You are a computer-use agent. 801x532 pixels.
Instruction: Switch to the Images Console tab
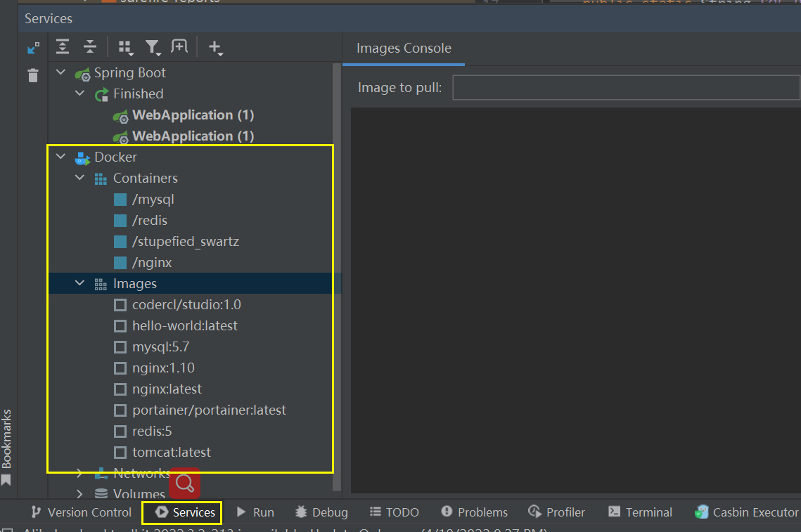404,48
